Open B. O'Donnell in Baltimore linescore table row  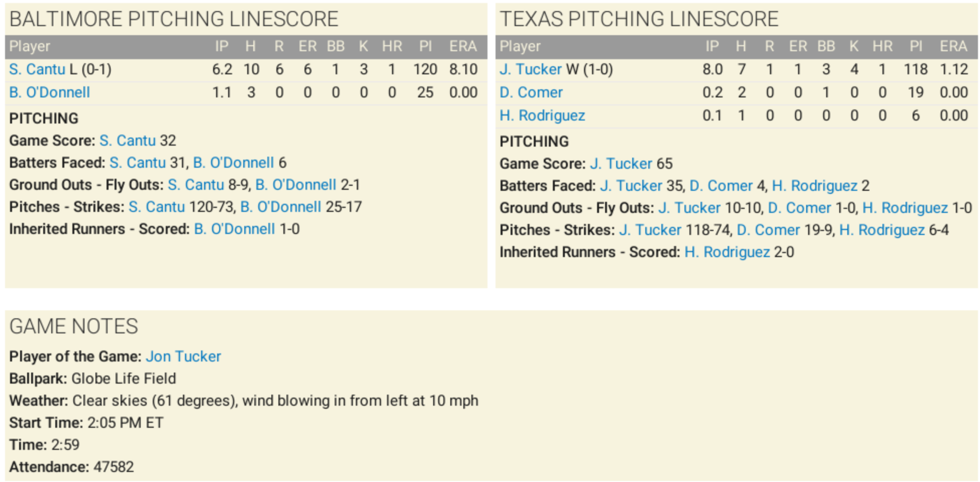click(49, 92)
